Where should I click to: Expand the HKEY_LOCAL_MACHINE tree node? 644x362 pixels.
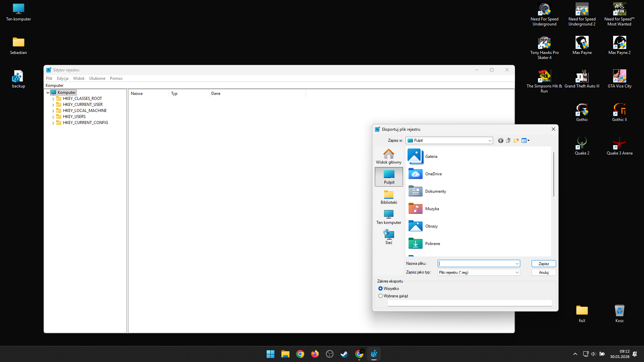(x=53, y=111)
